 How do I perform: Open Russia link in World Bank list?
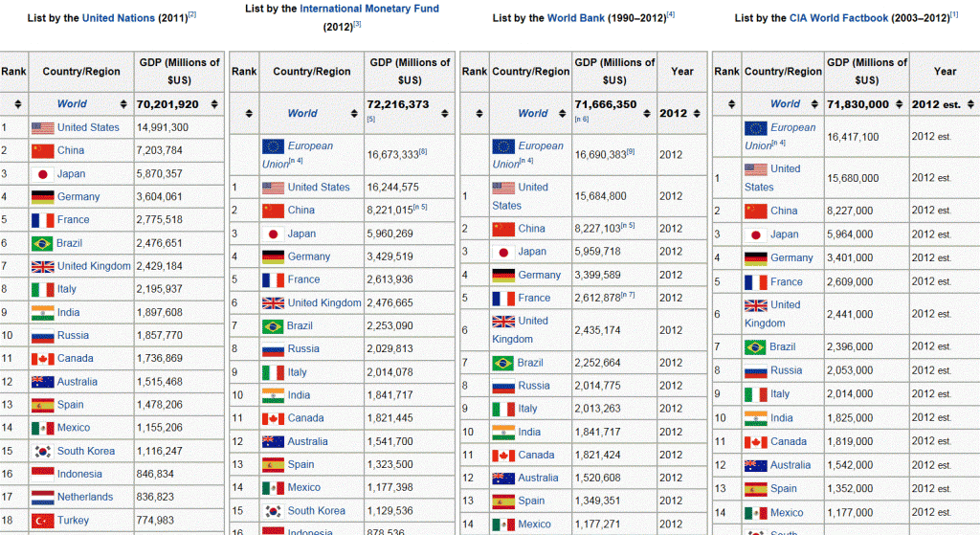[534, 387]
